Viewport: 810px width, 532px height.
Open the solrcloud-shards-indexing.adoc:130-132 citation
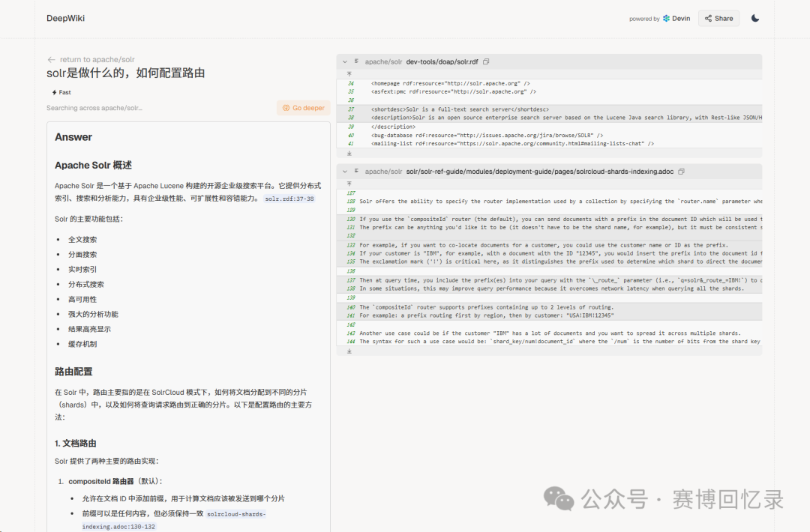(174, 520)
